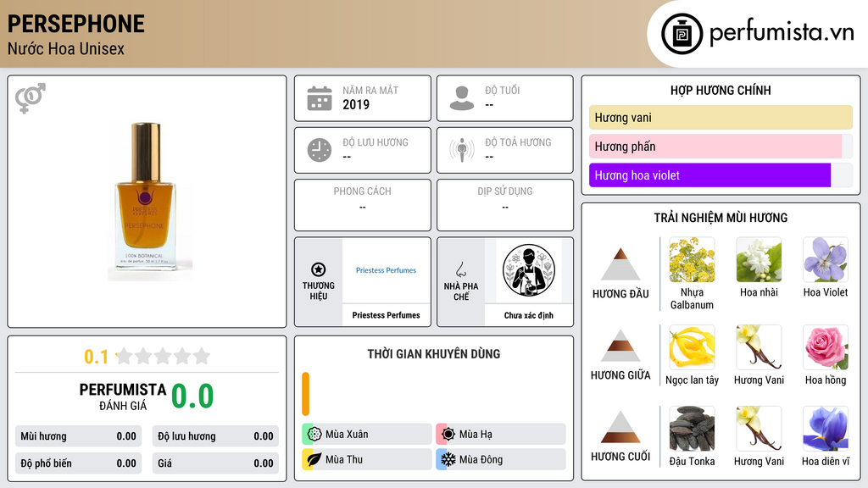Click the unisex gender symbol icon
The height and width of the screenshot is (488, 868).
(x=31, y=98)
